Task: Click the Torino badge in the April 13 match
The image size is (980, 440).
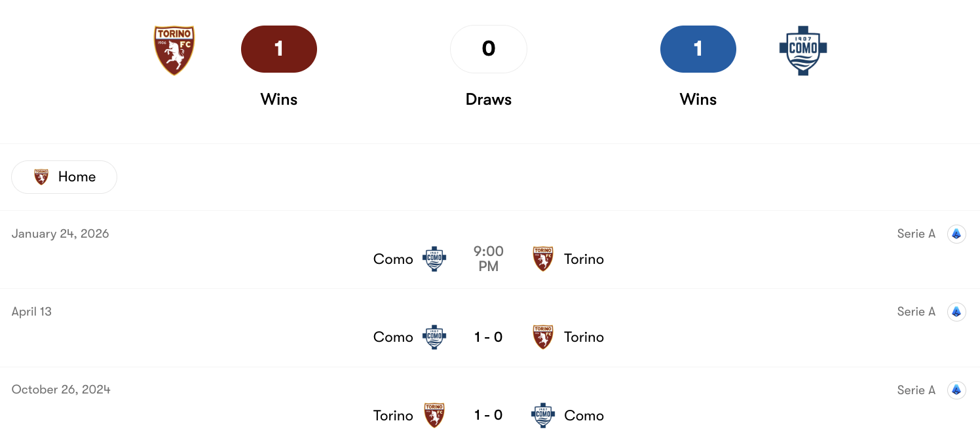Action: pyautogui.click(x=543, y=337)
